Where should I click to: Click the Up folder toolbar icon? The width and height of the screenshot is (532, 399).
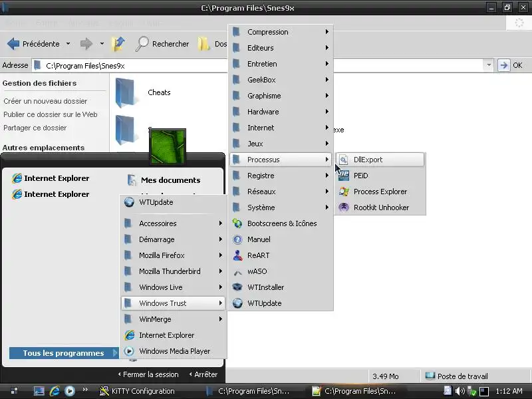[x=118, y=44]
